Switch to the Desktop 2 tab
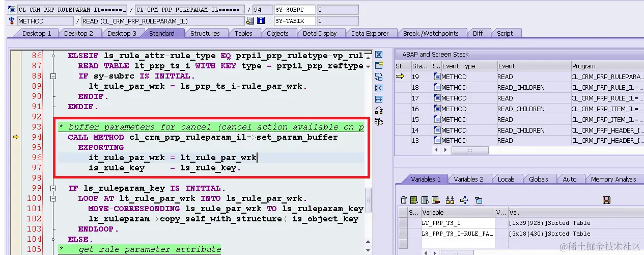Image resolution: width=644 pixels, height=255 pixels. tap(78, 33)
